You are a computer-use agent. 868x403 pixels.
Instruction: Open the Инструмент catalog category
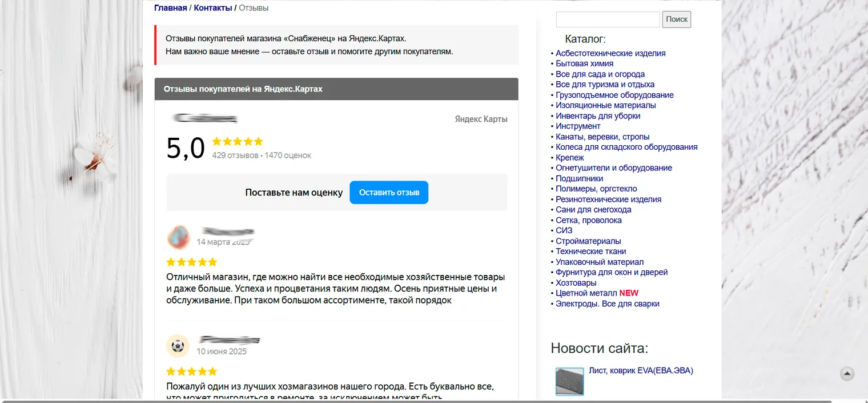tap(578, 126)
